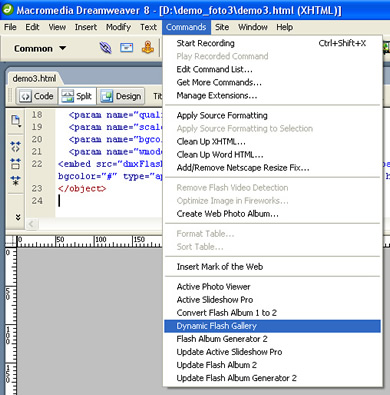Switch to the demo3.html document tab
The image size is (390, 395).
click(34, 79)
